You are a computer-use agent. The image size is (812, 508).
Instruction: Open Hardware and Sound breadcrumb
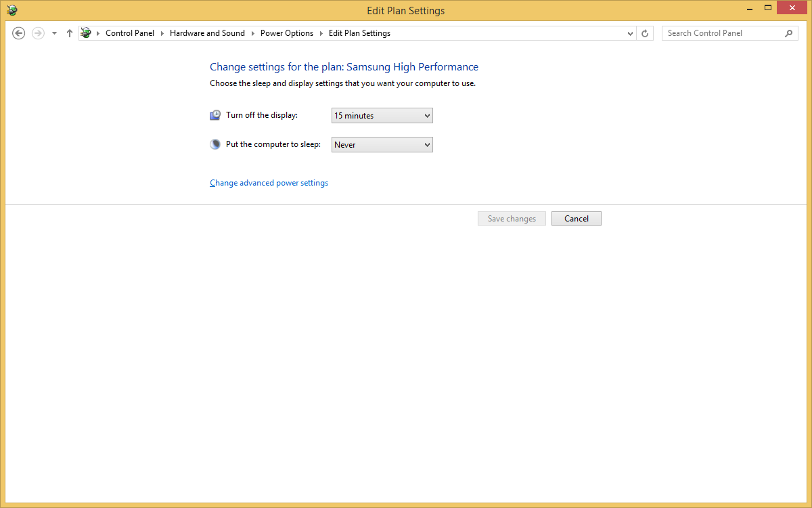pyautogui.click(x=207, y=33)
